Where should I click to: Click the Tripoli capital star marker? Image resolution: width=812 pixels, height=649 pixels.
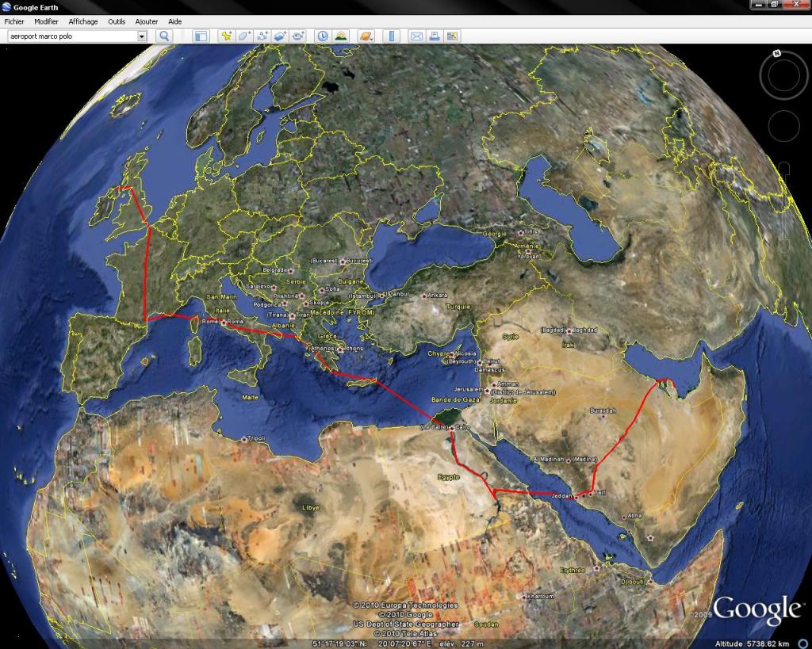tap(244, 439)
